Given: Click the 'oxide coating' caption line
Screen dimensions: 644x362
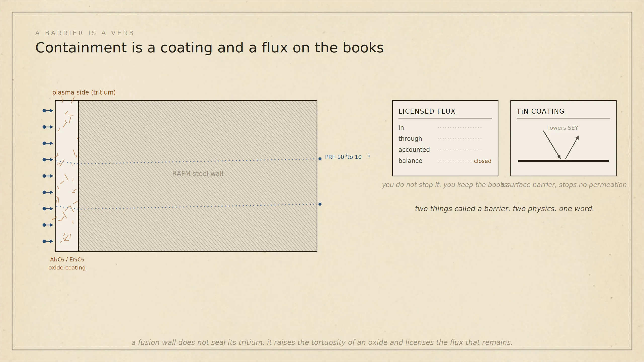Looking at the screenshot, I should (x=67, y=268).
